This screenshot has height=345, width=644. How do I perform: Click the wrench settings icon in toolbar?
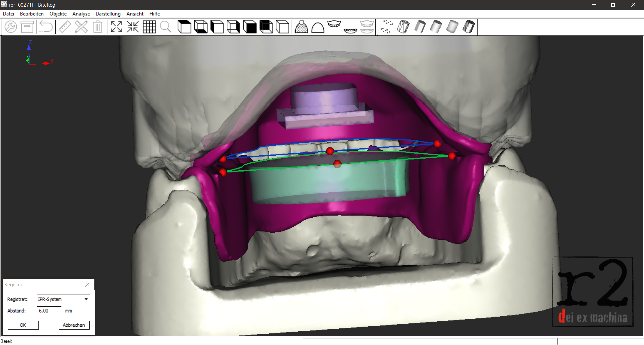[x=11, y=27]
